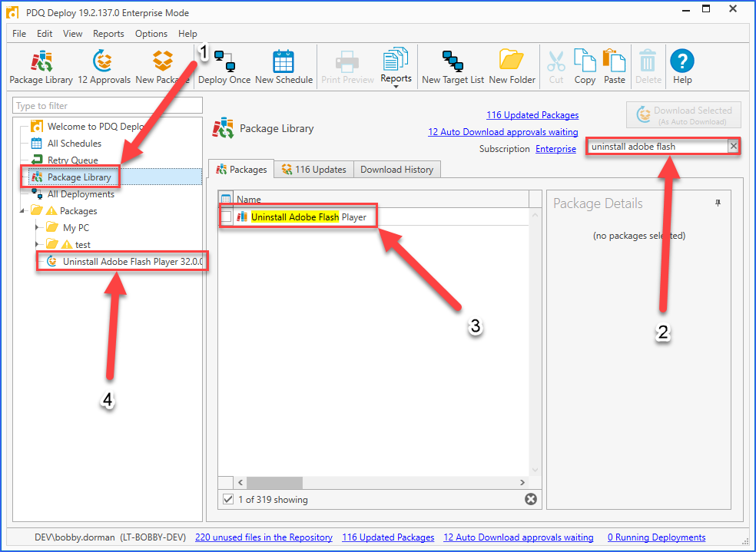Click the vertical scrollbar up arrow

point(535,215)
